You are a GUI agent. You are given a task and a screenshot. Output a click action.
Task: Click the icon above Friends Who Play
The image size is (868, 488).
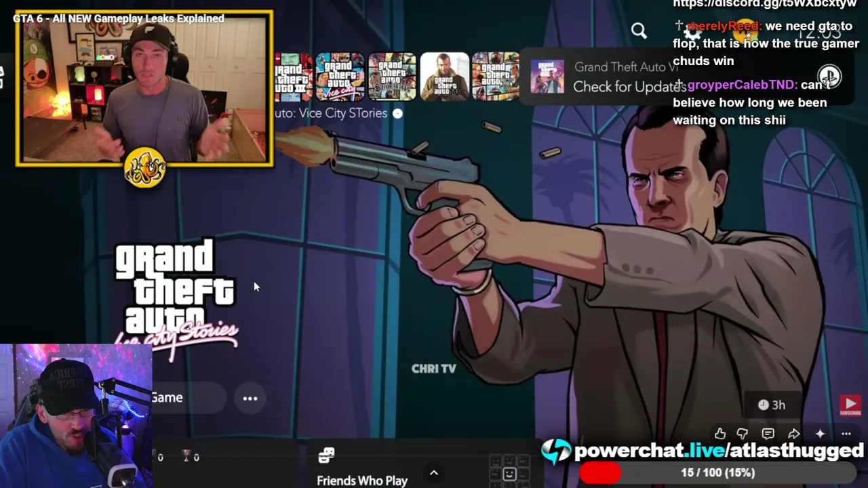[x=326, y=455]
